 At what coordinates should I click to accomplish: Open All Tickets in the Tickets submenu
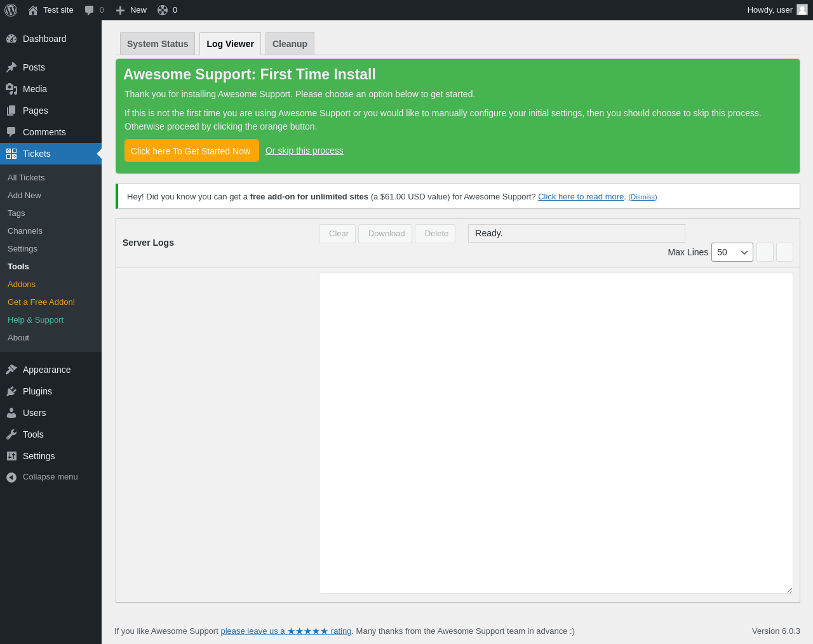pyautogui.click(x=26, y=178)
